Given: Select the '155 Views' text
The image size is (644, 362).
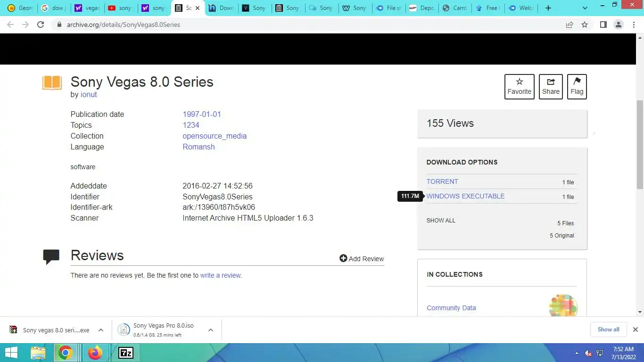Looking at the screenshot, I should [x=450, y=123].
